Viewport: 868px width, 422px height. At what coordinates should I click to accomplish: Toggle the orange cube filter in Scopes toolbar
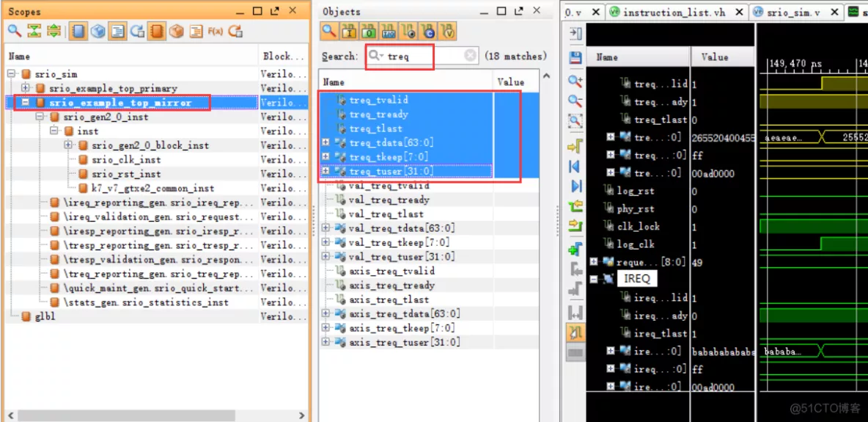click(177, 31)
